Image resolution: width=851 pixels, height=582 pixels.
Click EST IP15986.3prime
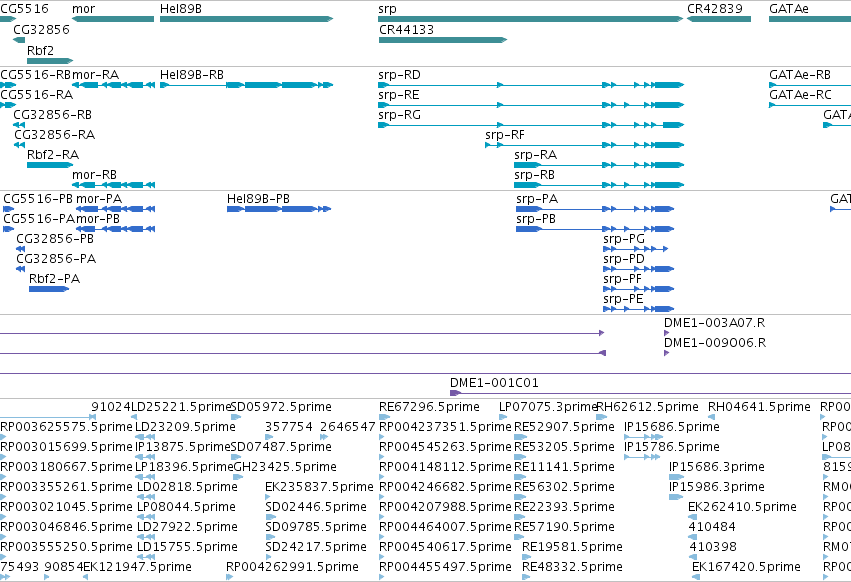[x=716, y=487]
